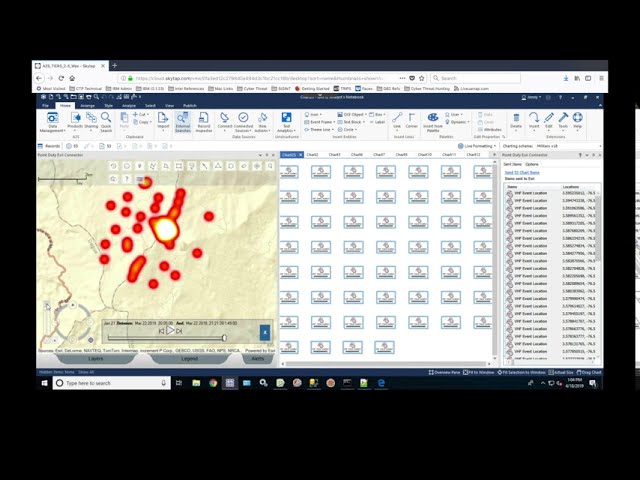The height and width of the screenshot is (480, 640).
Task: Open the Help lifebuoy extension
Action: pyautogui.click(x=577, y=121)
